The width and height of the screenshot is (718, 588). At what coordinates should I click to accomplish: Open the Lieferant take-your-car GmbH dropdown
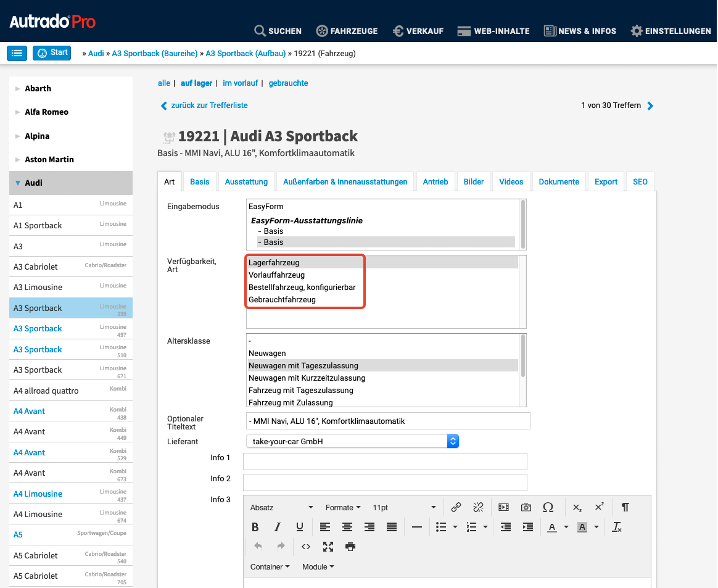point(352,441)
